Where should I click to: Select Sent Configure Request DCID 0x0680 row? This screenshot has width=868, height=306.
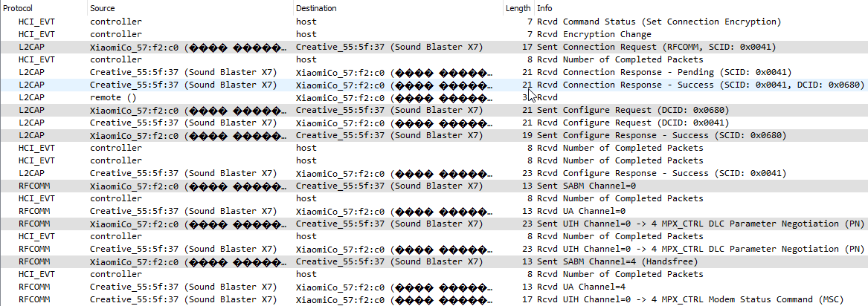coord(434,110)
